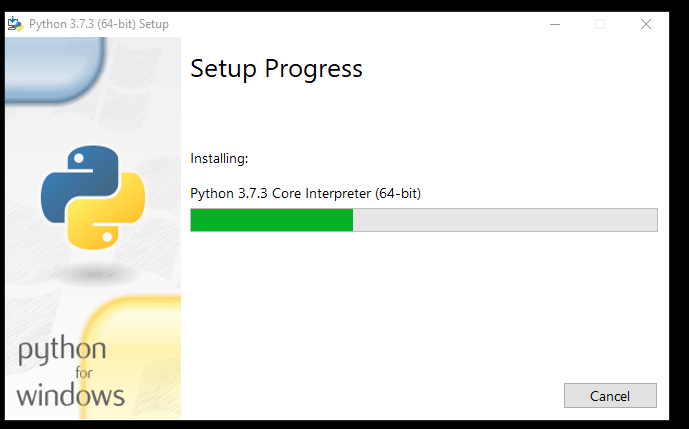Viewport: 689px width, 429px height.
Task: Click "Python 3.7.3 Core Interpreter (64-bit)" text
Action: coord(305,193)
